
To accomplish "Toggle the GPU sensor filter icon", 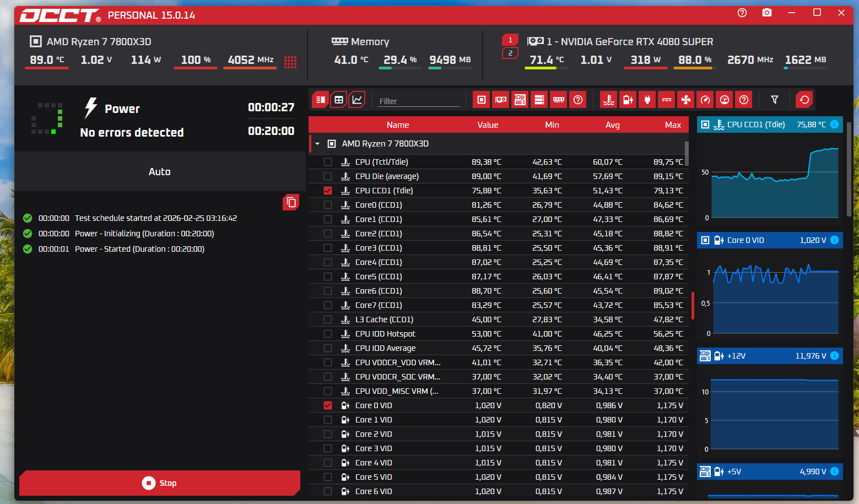I will (x=501, y=100).
